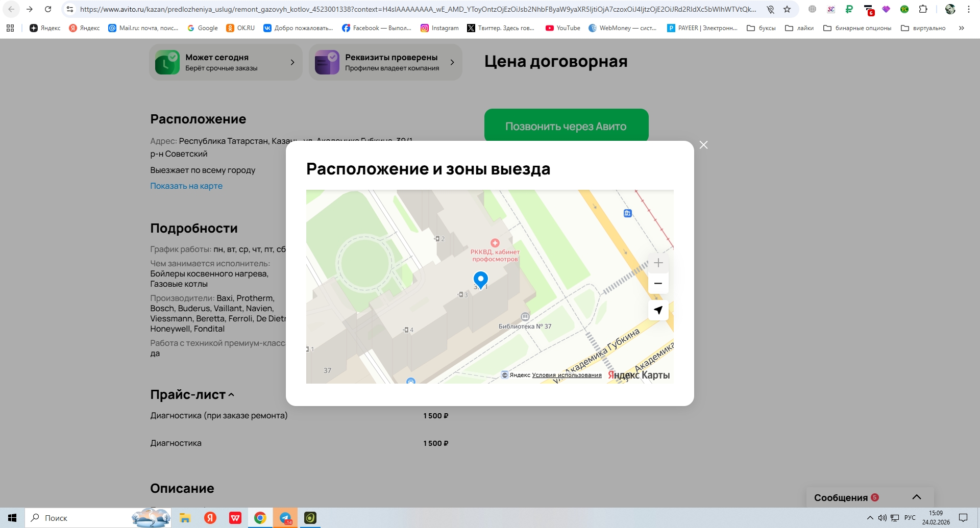Open the буксы bookmarks folder

761,28
